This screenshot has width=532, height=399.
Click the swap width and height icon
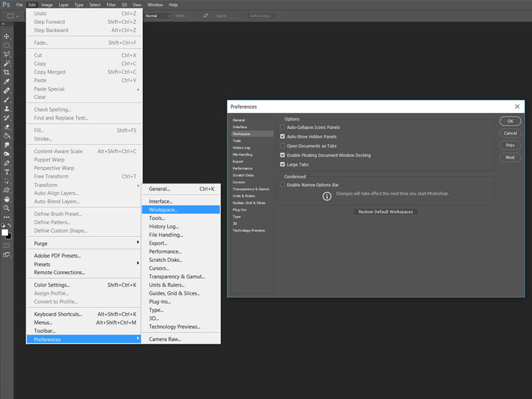[x=205, y=15]
